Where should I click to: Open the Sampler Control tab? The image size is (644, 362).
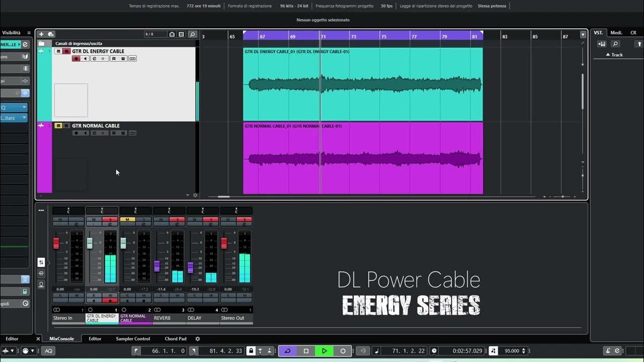[133, 339]
